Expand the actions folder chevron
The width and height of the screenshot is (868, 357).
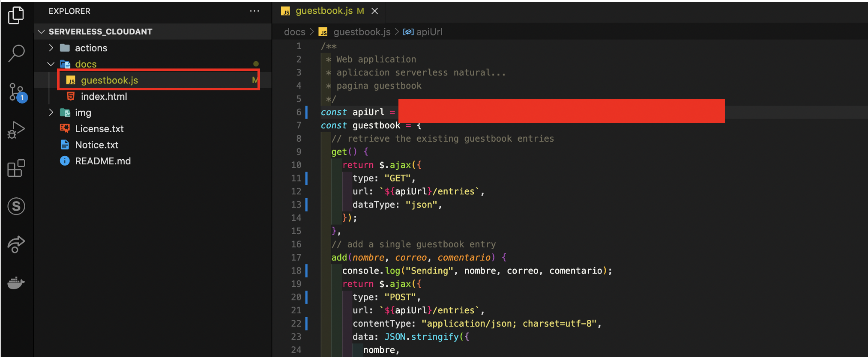pyautogui.click(x=51, y=48)
